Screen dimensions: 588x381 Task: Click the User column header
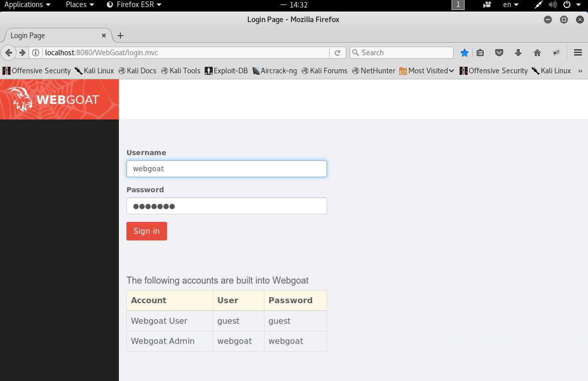(238, 300)
